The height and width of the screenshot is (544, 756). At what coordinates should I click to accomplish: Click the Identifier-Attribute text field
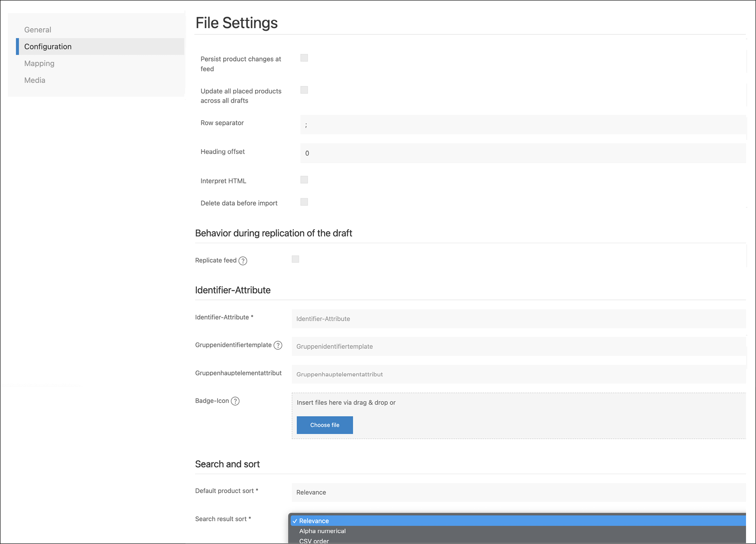click(518, 319)
